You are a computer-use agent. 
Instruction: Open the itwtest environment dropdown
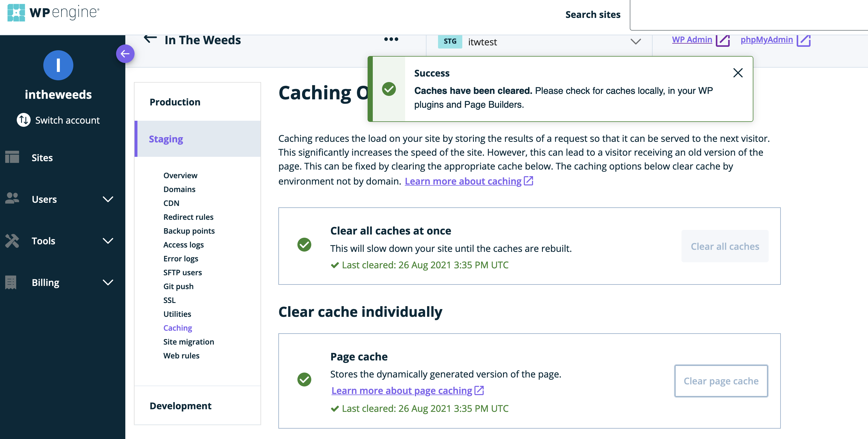click(x=635, y=42)
